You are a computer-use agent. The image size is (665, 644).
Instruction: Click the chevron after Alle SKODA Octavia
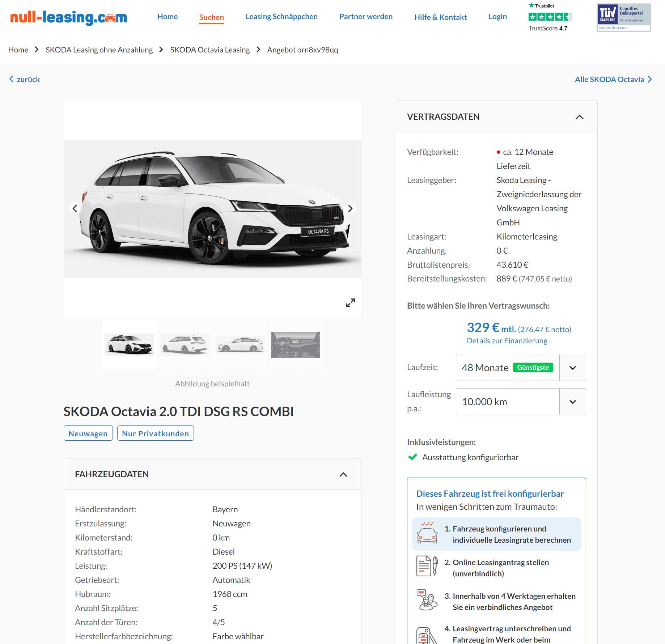pos(650,79)
